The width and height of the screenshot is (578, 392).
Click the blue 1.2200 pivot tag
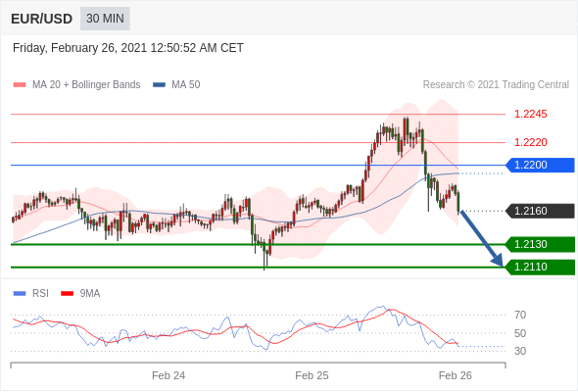tap(540, 166)
